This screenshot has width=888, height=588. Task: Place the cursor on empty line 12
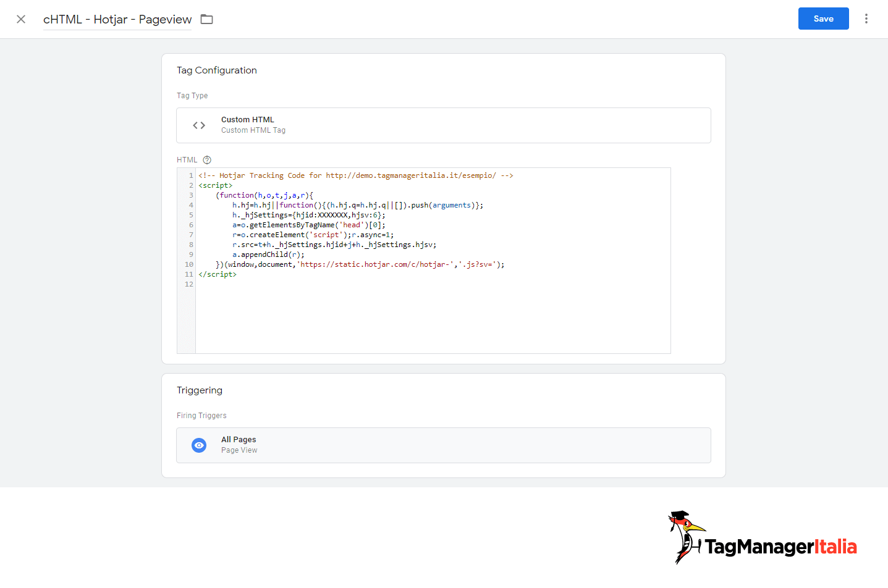(x=433, y=284)
